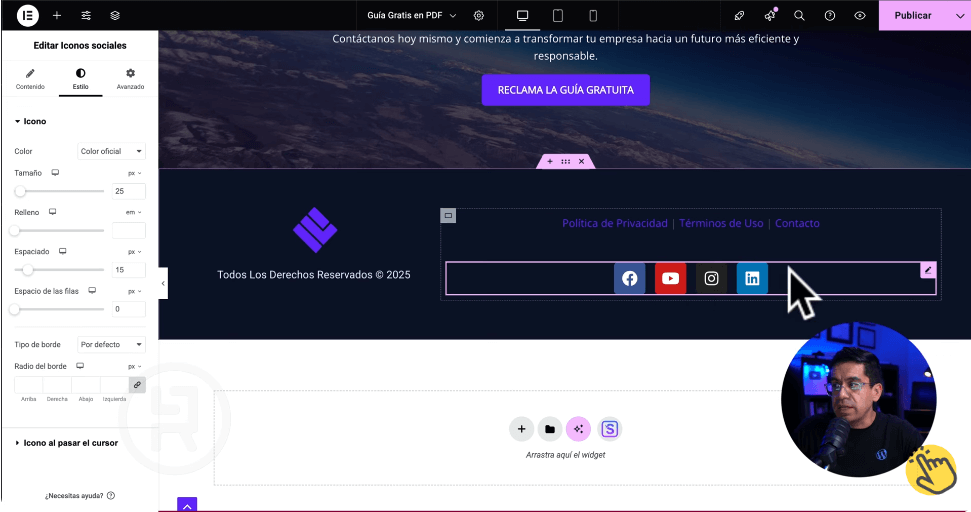Viewport: 971px width, 512px height.
Task: Switch to the Estilo tab
Action: click(81, 79)
